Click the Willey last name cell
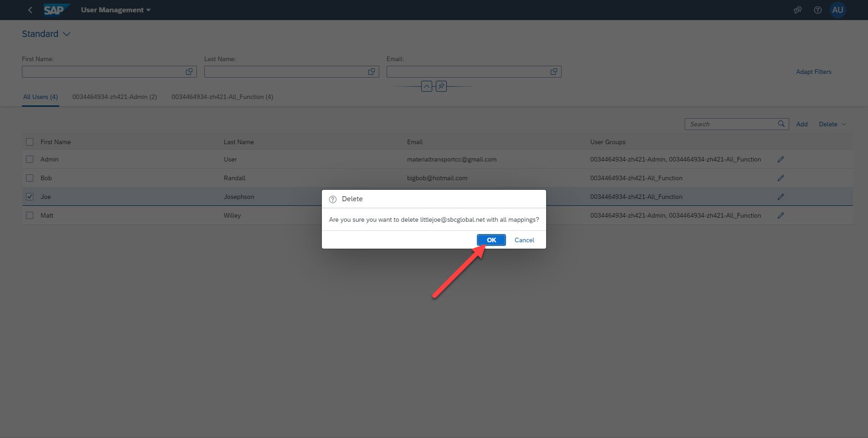Viewport: 868px width, 438px height. click(x=232, y=215)
